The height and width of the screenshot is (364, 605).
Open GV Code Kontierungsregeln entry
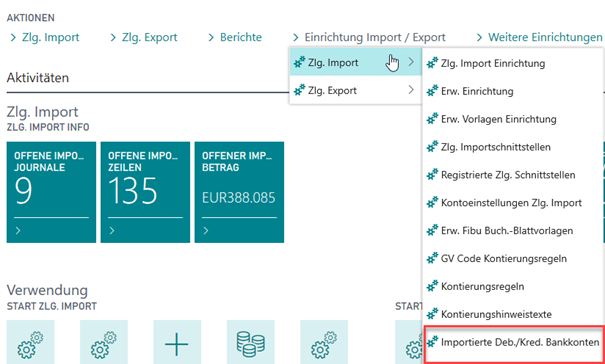click(513, 259)
